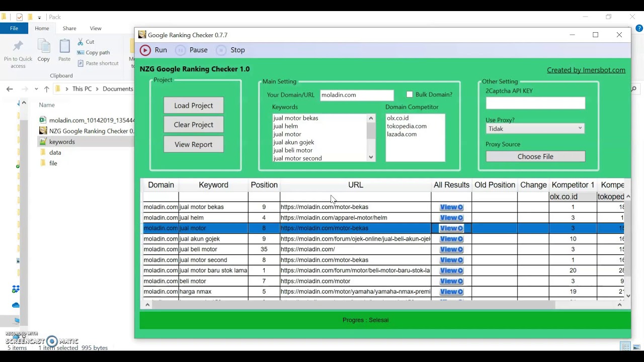Screen dimensions: 644x362
Task: Click Paste shortcut in File Explorer ribbon
Action: coord(98,63)
